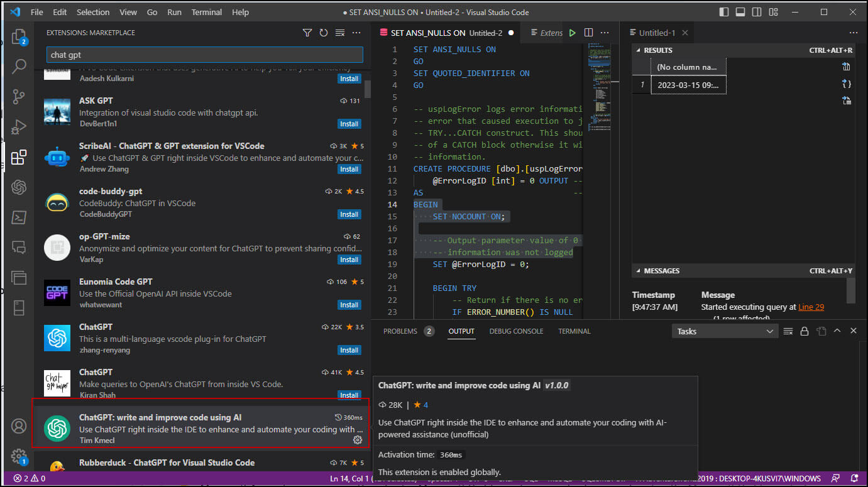The height and width of the screenshot is (487, 868).
Task: Install the ScribeAI ChatGPT extension
Action: (349, 168)
